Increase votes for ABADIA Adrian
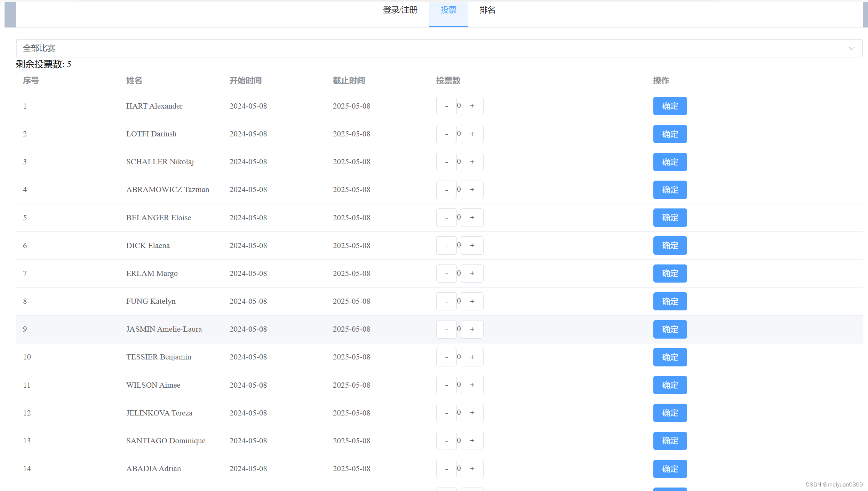868x491 pixels. (x=472, y=469)
